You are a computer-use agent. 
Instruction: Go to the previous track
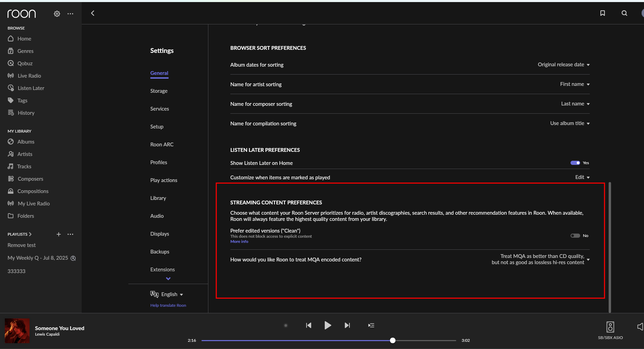click(x=309, y=325)
